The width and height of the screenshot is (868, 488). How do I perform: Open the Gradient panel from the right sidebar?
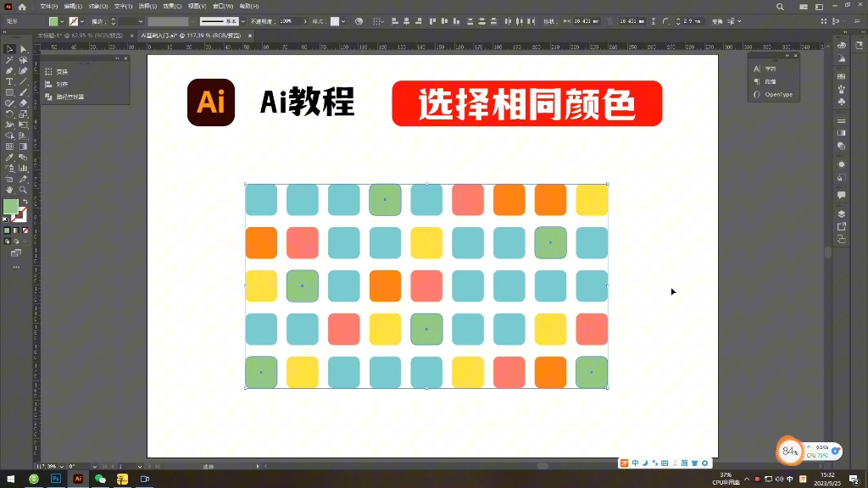pyautogui.click(x=841, y=132)
